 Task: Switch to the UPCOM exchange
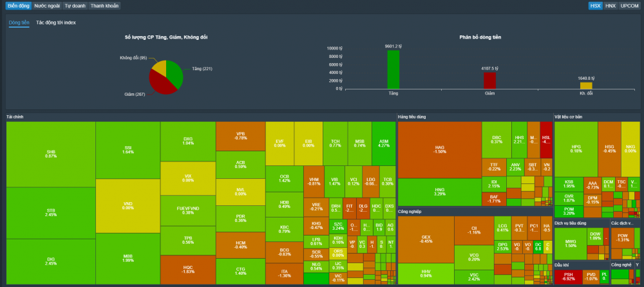click(x=629, y=6)
